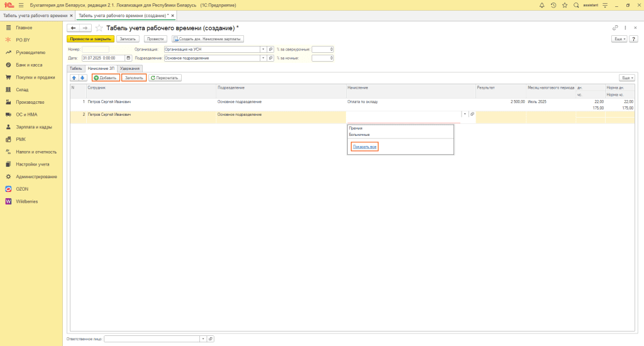Go forward with the right arrow
This screenshot has height=346, width=644.
pyautogui.click(x=85, y=28)
